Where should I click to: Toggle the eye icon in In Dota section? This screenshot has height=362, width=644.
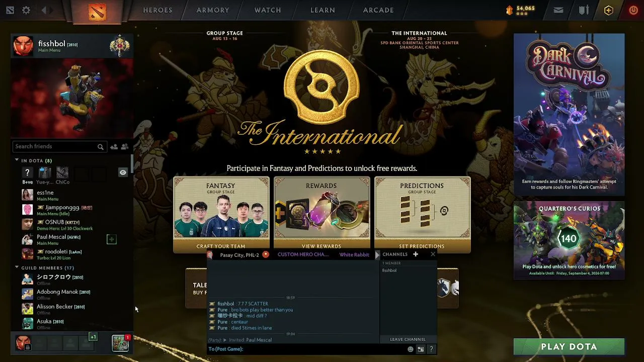click(123, 172)
